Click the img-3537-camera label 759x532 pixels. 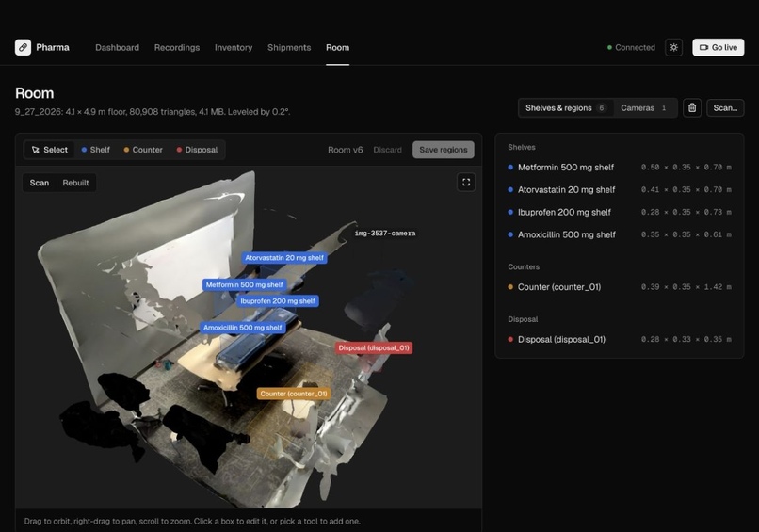tap(385, 234)
